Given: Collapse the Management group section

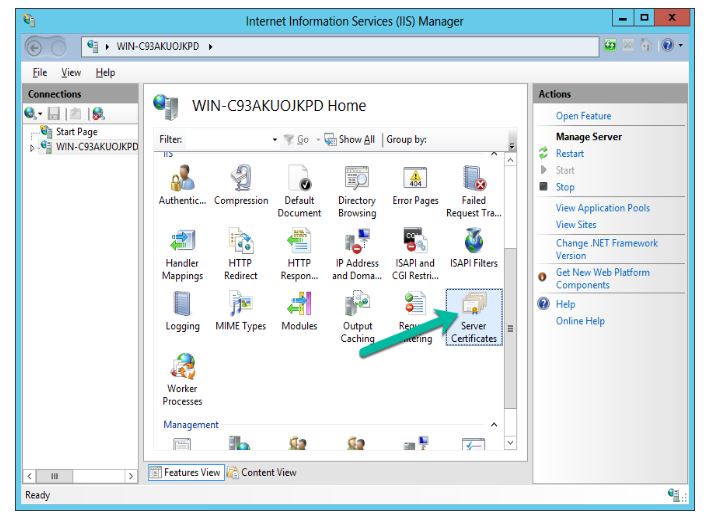Looking at the screenshot, I should point(494,425).
